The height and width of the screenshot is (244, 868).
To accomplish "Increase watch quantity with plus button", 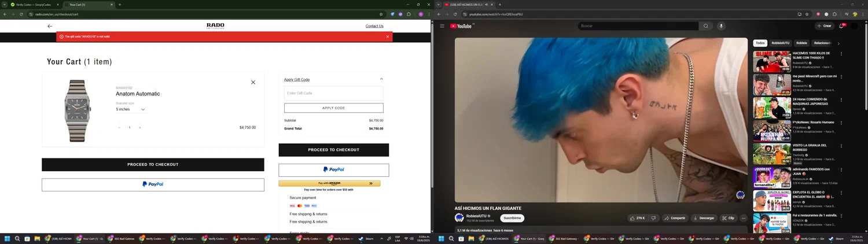I will (139, 127).
